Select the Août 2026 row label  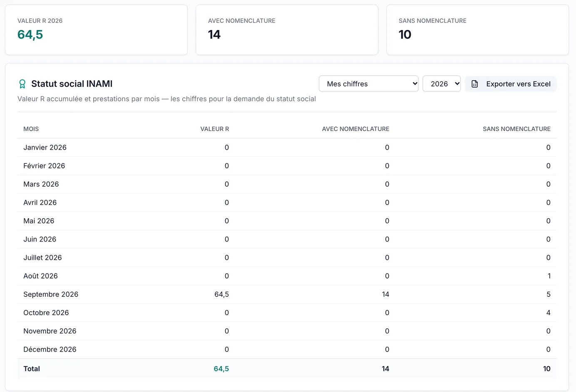(40, 276)
